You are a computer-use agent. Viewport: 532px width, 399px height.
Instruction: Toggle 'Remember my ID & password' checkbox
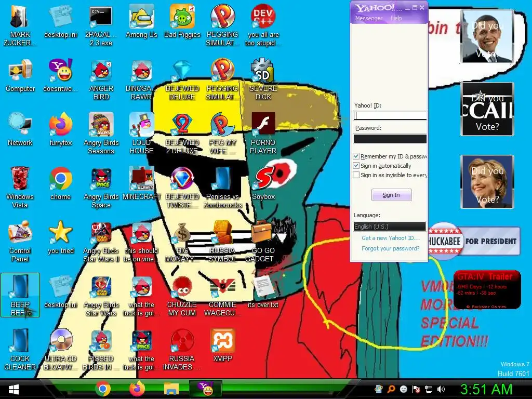click(356, 156)
